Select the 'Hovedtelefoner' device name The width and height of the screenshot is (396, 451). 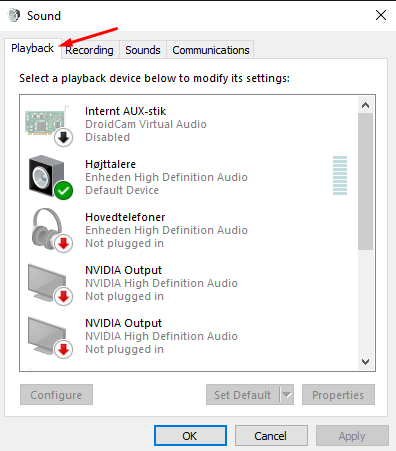(125, 217)
